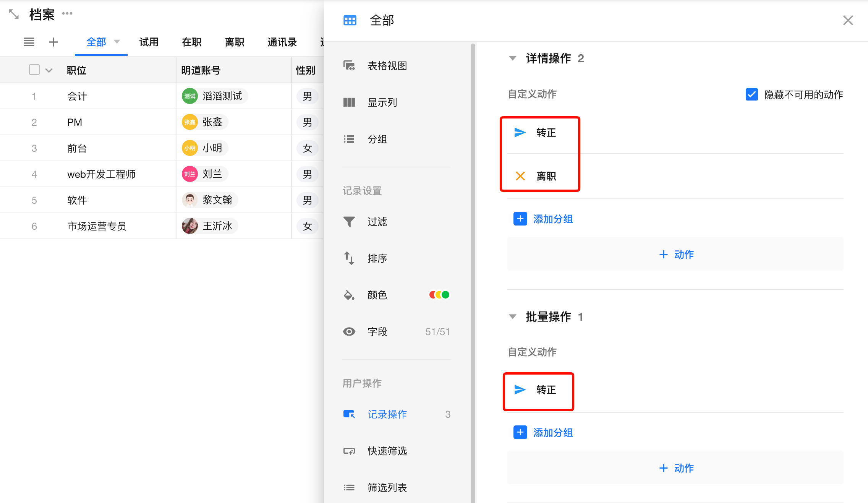The width and height of the screenshot is (868, 503).
Task: Tick the select-all checkbox in table header
Action: point(34,70)
